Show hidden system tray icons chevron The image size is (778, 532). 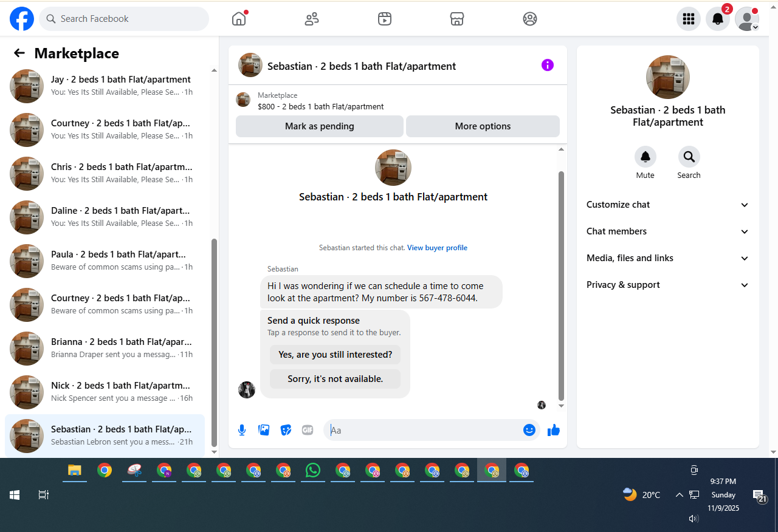(680, 495)
